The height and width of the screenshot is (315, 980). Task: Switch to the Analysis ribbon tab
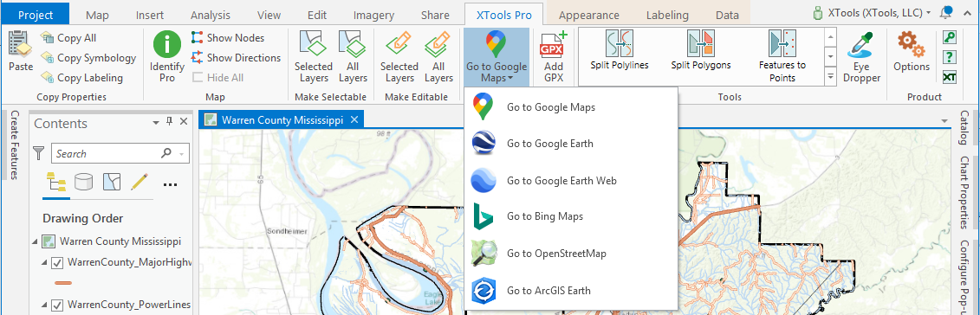coord(210,15)
